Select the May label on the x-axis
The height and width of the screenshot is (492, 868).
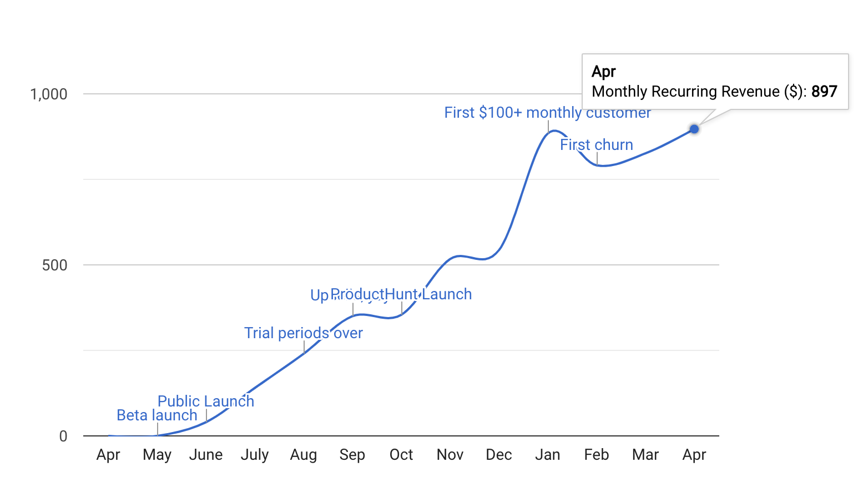(157, 455)
